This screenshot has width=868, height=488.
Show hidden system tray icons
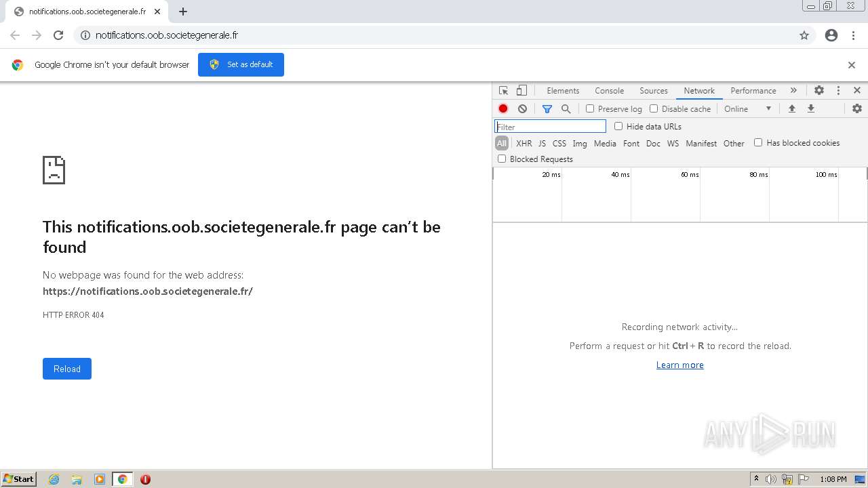click(756, 479)
